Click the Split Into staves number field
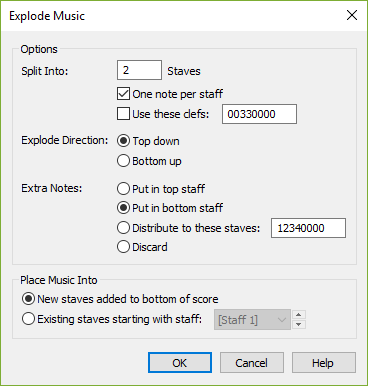Image resolution: width=368 pixels, height=386 pixels. 139,70
